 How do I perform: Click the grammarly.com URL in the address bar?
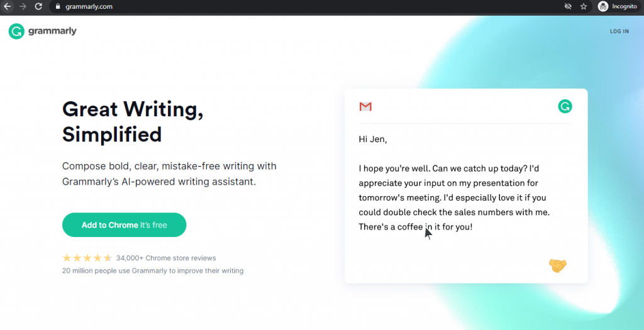tap(89, 6)
